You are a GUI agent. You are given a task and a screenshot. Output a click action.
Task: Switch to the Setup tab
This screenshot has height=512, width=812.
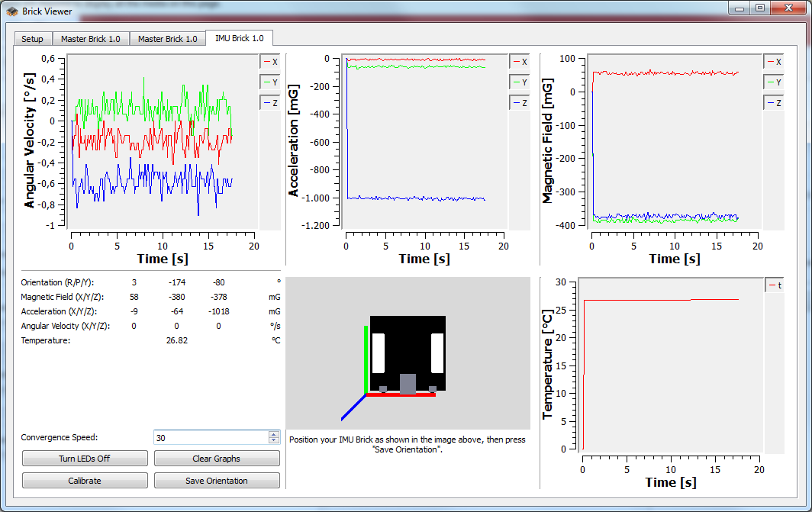pyautogui.click(x=32, y=39)
